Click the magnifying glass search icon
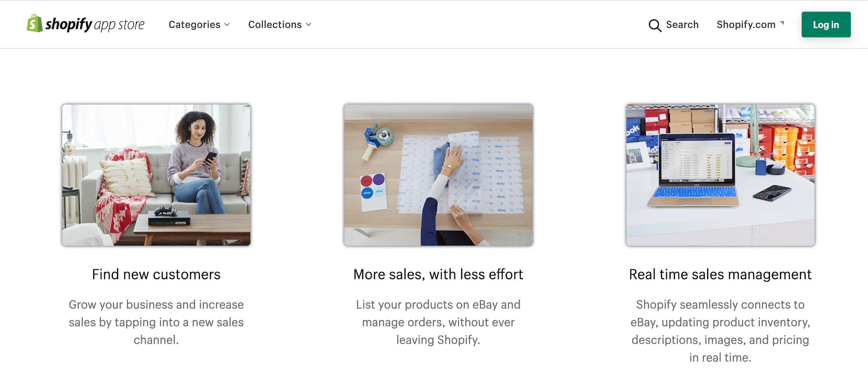Image resolution: width=868 pixels, height=374 pixels. point(655,25)
